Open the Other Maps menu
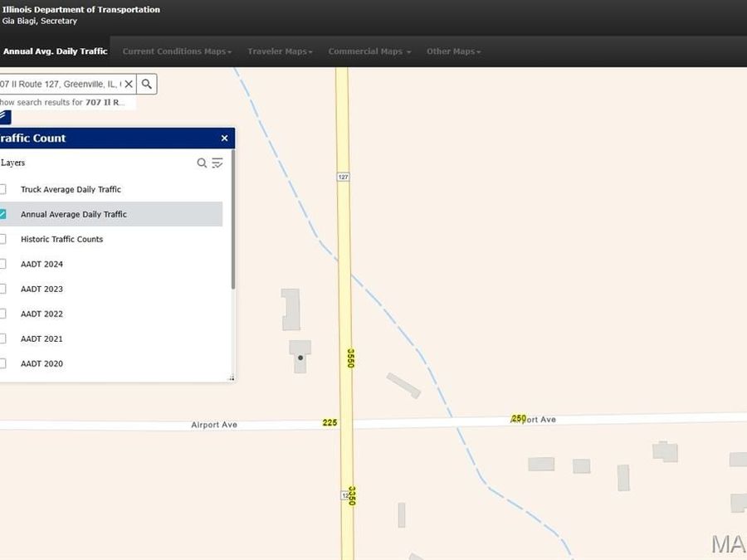The image size is (747, 560). (x=453, y=51)
